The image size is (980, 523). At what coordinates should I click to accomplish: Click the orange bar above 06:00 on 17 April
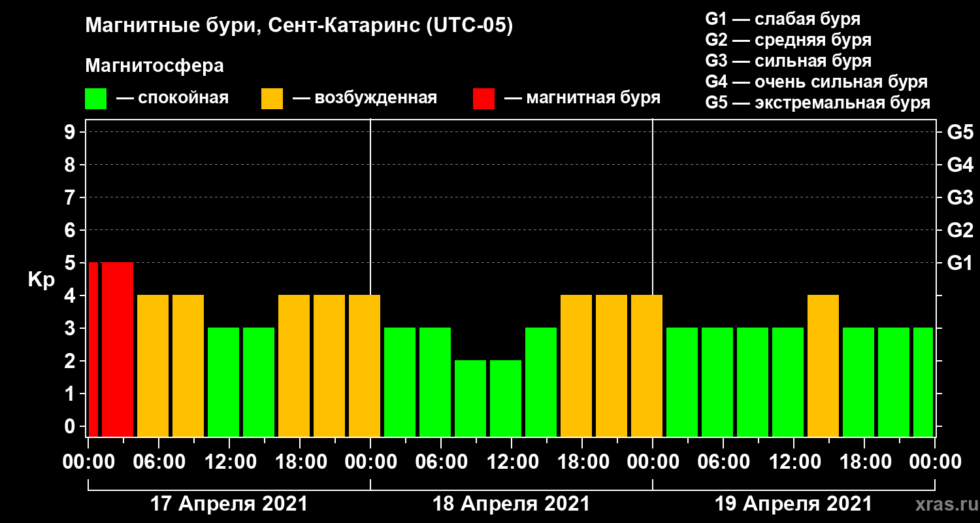(153, 365)
